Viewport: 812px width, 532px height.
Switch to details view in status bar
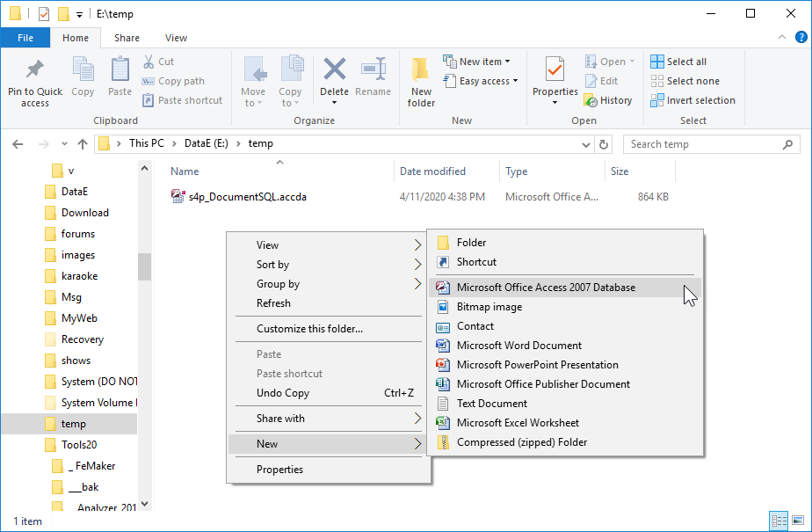[x=779, y=521]
